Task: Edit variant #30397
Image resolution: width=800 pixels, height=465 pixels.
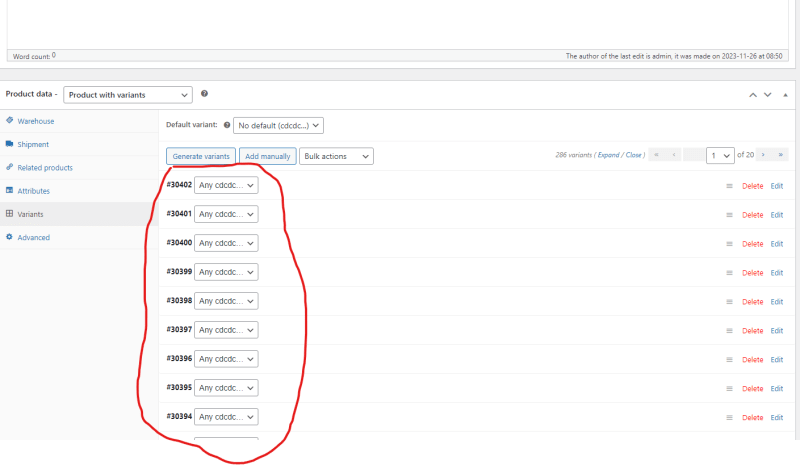Action: (777, 331)
